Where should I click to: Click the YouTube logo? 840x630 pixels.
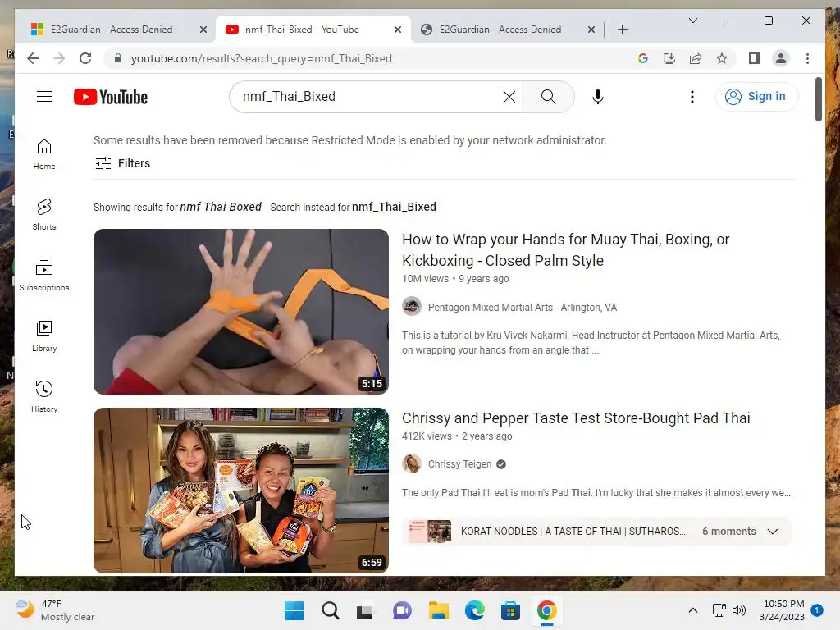click(111, 97)
